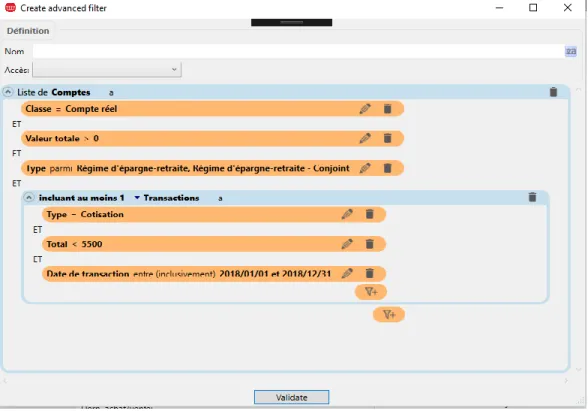Minimize the Create advanced filter window
Image resolution: width=588 pixels, height=411 pixels.
(x=499, y=8)
